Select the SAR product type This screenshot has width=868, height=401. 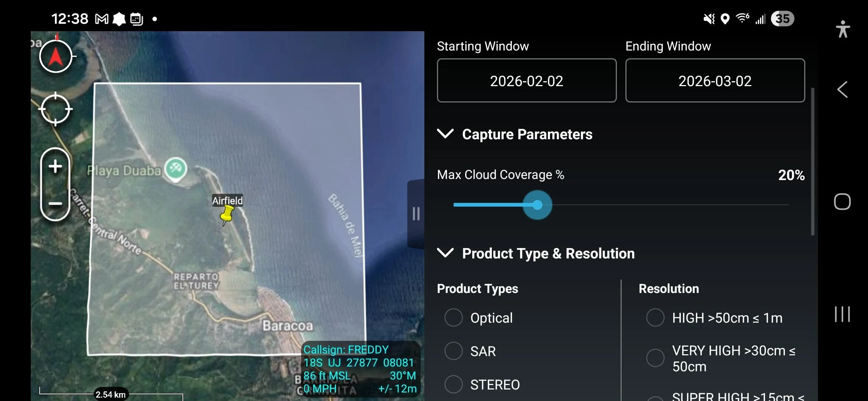[470, 351]
